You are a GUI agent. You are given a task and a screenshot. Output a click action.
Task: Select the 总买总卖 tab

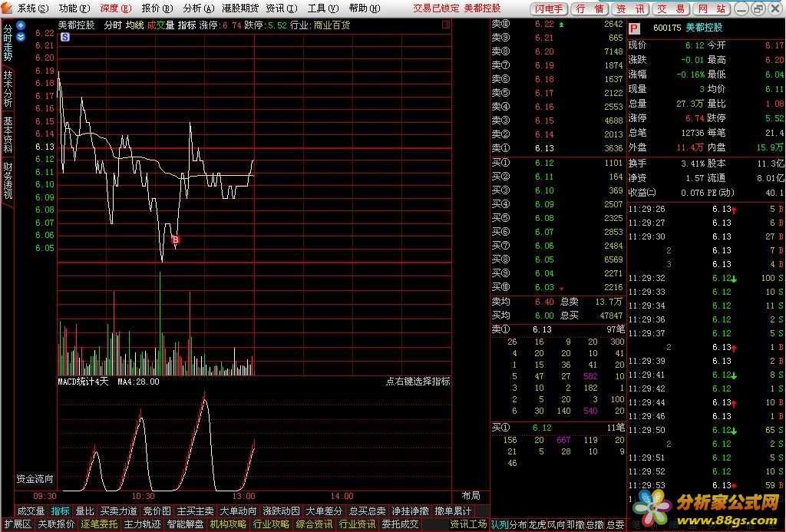click(x=367, y=511)
